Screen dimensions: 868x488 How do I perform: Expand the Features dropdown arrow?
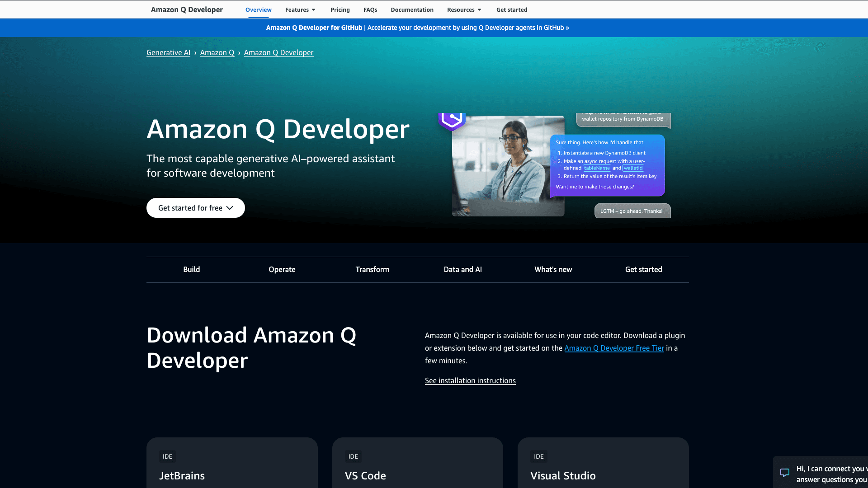(x=313, y=10)
